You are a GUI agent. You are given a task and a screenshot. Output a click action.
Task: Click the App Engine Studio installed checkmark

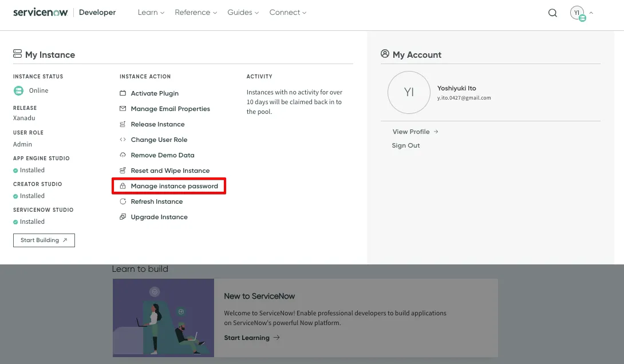[15, 171]
